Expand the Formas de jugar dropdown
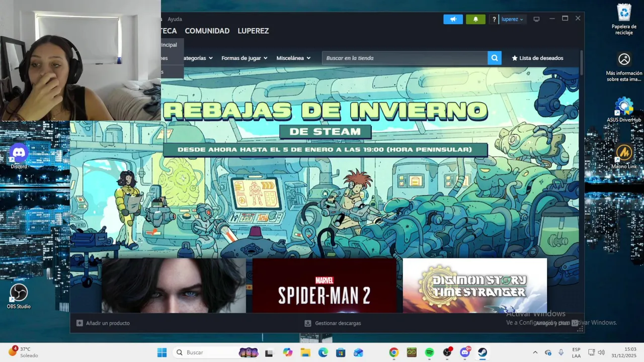644x362 pixels. pos(244,58)
